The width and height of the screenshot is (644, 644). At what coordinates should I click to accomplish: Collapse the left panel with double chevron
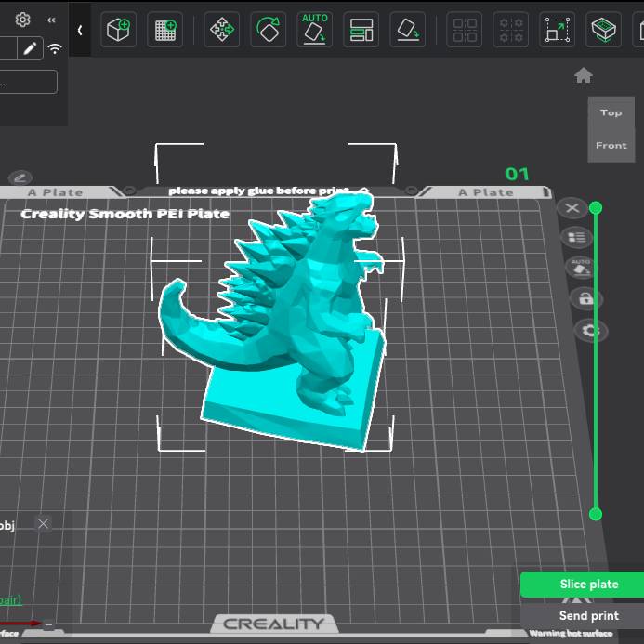(x=51, y=20)
